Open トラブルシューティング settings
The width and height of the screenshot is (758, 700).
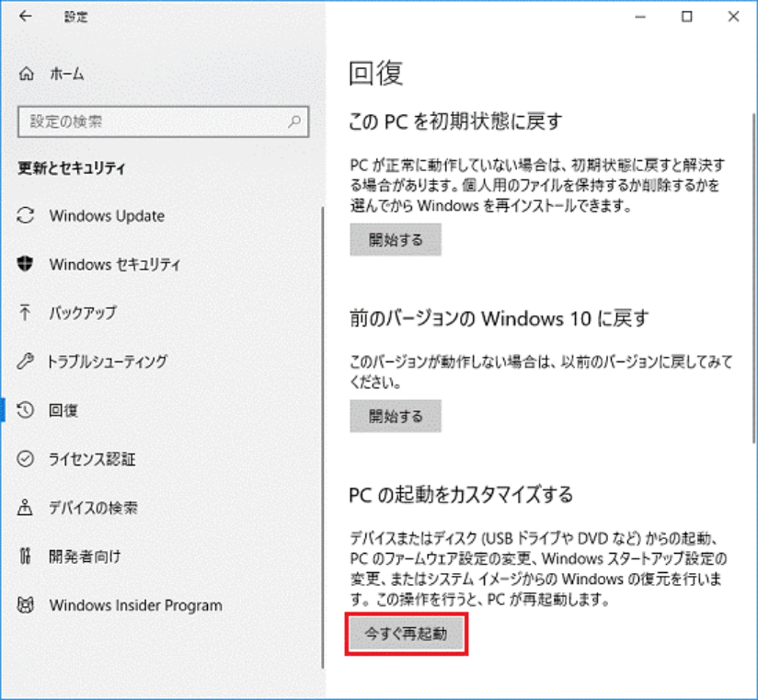coord(107,361)
